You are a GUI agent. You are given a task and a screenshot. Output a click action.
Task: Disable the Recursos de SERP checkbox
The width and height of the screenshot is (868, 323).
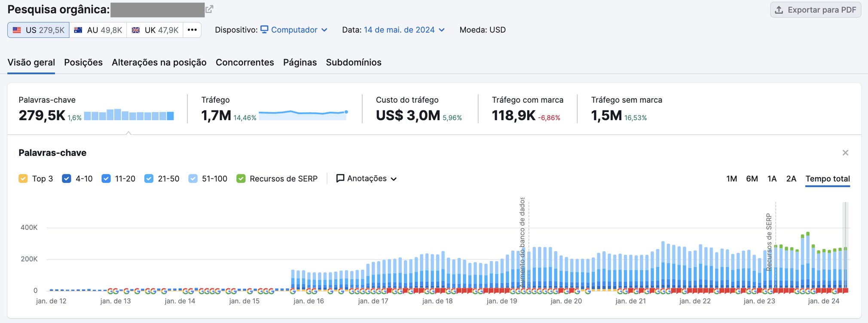coord(241,179)
